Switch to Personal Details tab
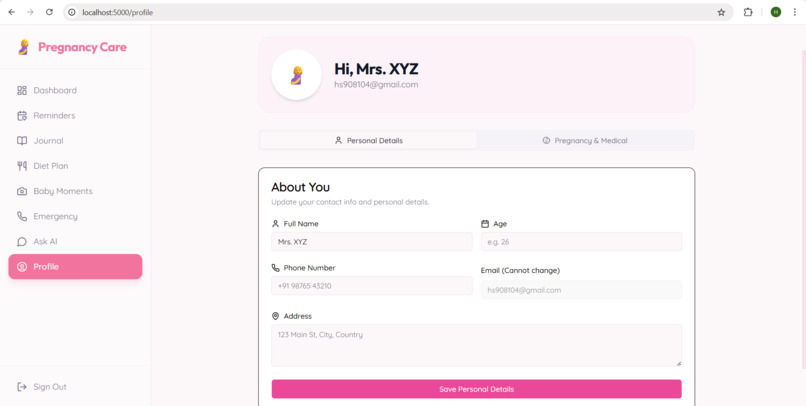Screen dimensions: 806x406 369,140
